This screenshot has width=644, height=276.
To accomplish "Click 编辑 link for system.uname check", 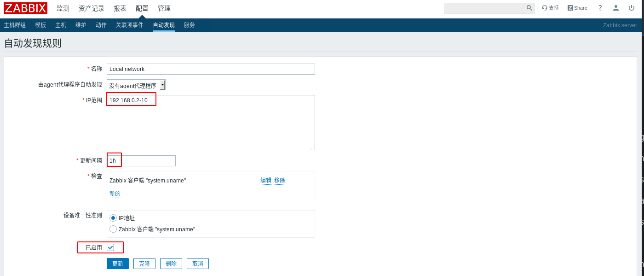I will [266, 181].
